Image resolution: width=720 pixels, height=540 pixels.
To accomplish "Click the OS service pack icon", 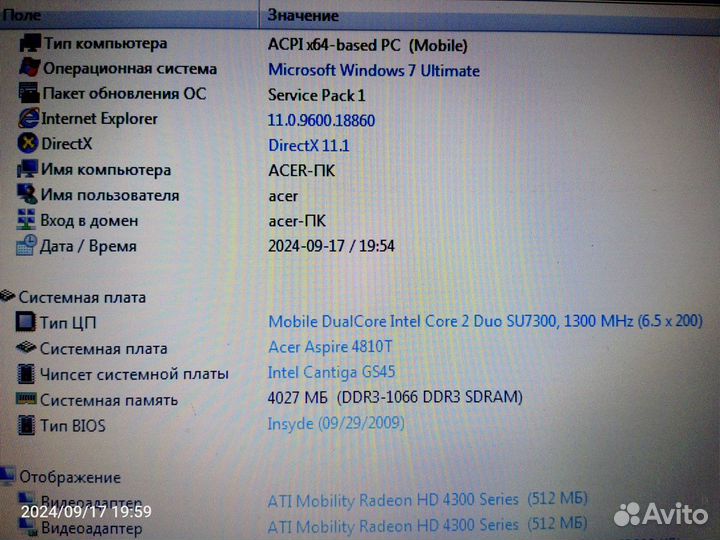I will (x=29, y=93).
